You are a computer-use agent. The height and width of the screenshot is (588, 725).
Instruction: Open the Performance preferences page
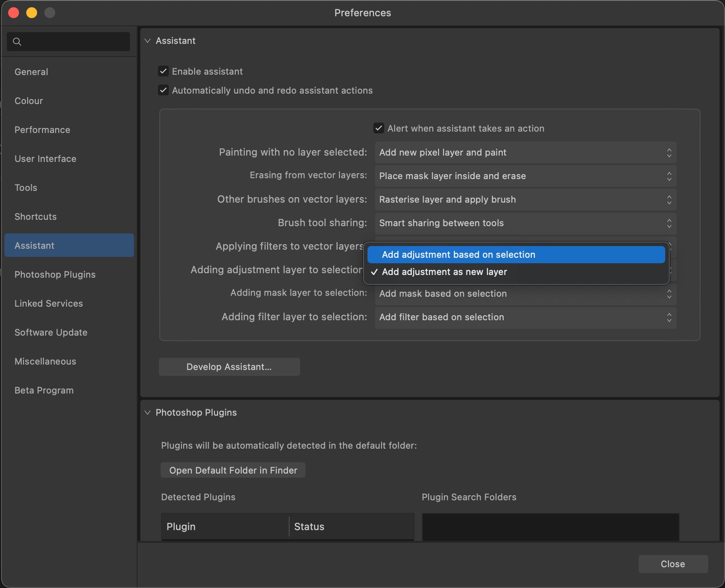pos(42,130)
